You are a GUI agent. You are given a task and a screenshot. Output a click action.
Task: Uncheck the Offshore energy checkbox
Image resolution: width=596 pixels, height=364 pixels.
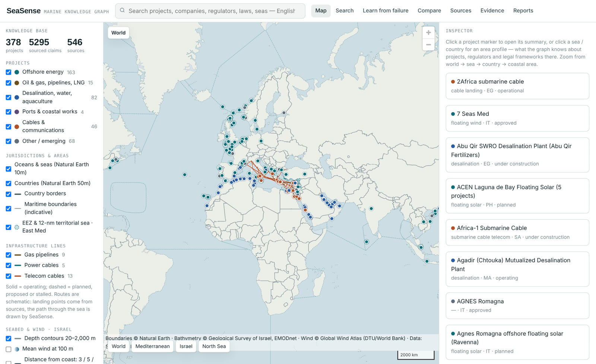click(9, 72)
